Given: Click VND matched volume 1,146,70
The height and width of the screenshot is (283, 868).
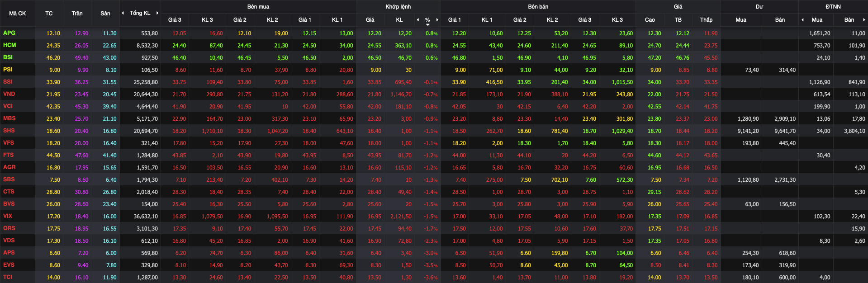Looking at the screenshot, I should click(401, 94).
